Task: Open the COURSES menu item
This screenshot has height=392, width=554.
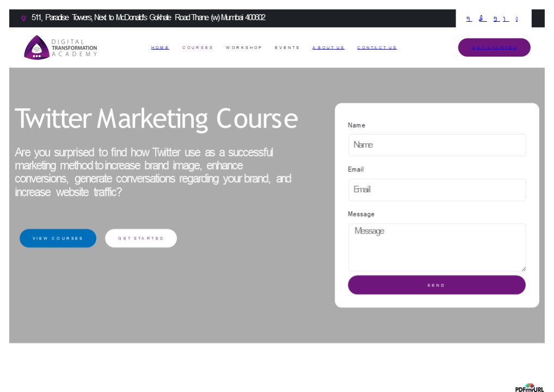Action: [197, 47]
